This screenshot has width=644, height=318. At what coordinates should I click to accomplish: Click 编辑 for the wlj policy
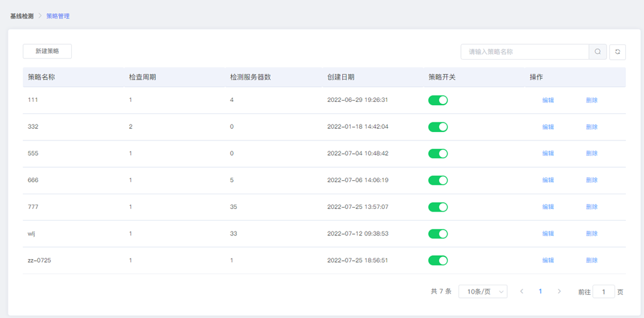[x=548, y=233]
